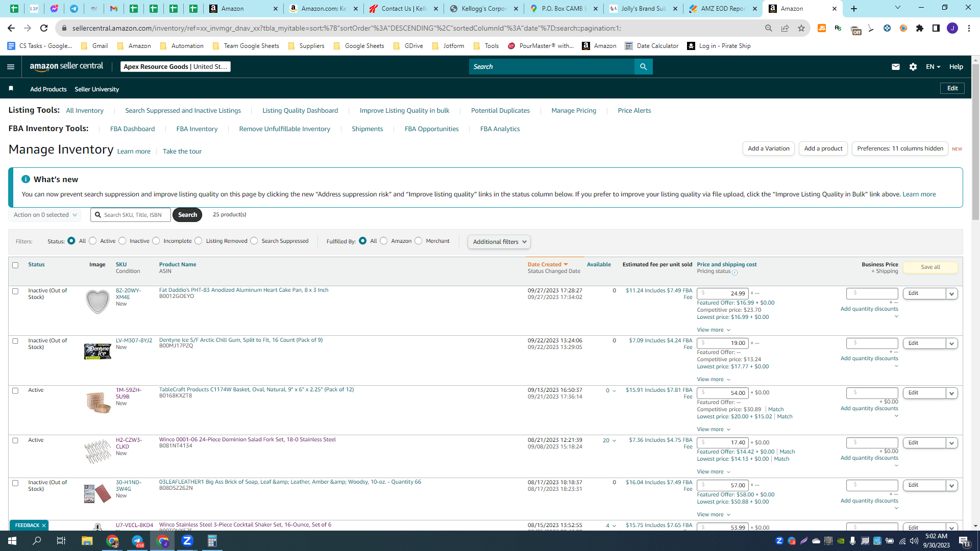
Task: Switch to the AMZ EOD Report tab
Action: pos(723,9)
